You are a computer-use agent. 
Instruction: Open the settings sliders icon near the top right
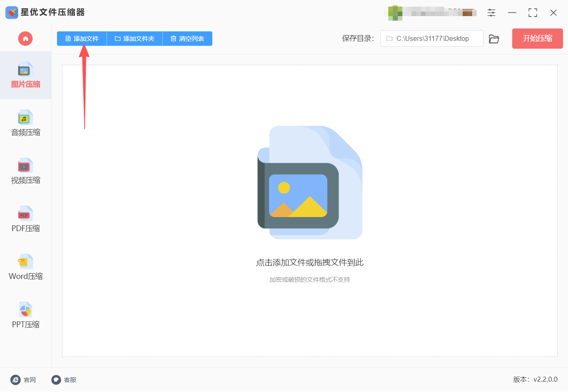pyautogui.click(x=491, y=12)
